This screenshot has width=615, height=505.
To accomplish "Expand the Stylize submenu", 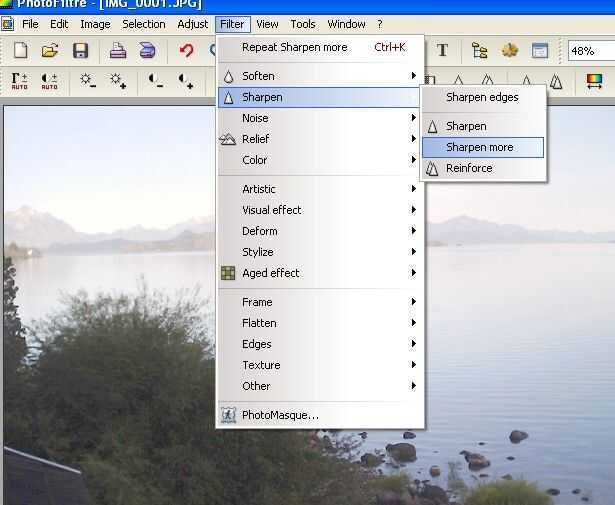I will (x=320, y=252).
